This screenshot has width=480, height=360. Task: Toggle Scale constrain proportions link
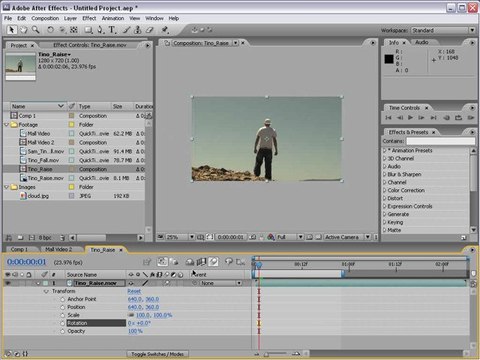pyautogui.click(x=131, y=315)
